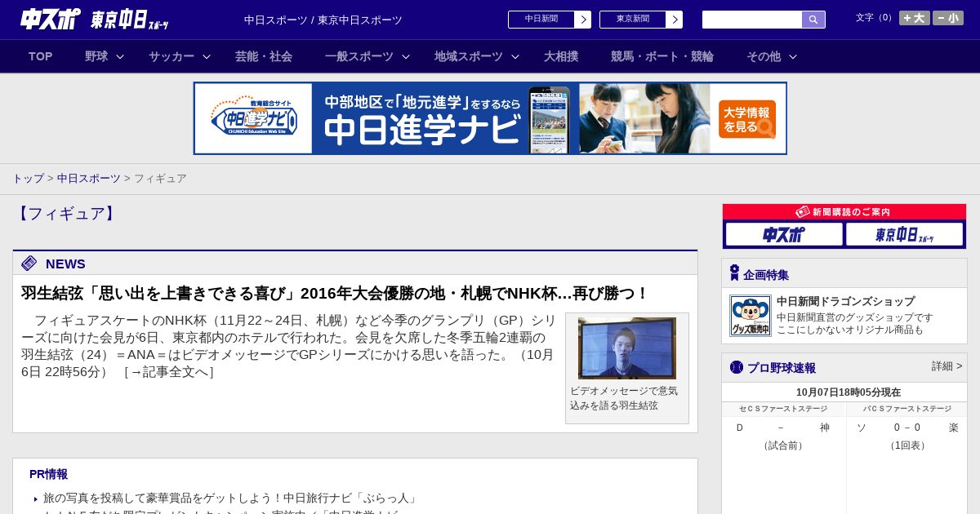Expand サッカー dropdown chevron
This screenshot has height=514, width=980.
[x=207, y=56]
